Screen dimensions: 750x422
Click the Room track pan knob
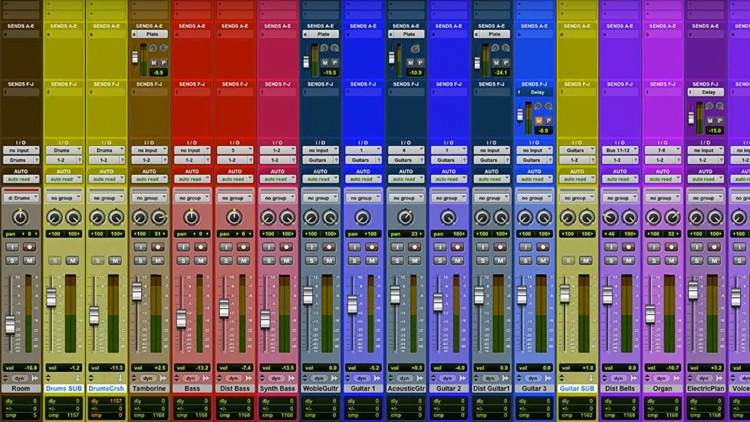pos(20,218)
